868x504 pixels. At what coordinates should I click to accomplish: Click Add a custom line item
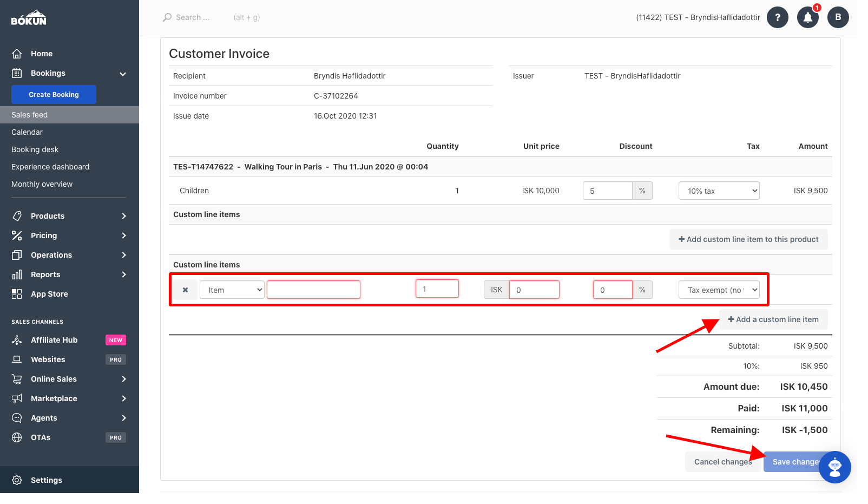773,319
